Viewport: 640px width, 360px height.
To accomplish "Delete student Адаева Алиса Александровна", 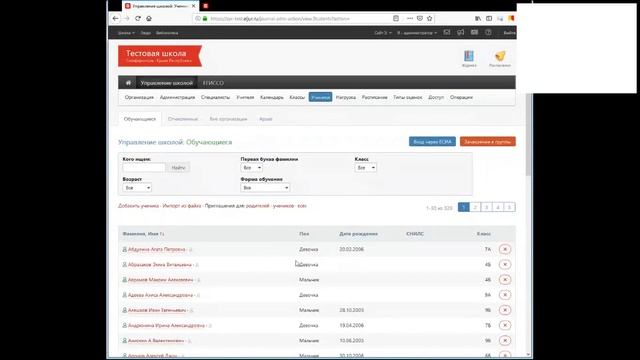I will pyautogui.click(x=505, y=295).
